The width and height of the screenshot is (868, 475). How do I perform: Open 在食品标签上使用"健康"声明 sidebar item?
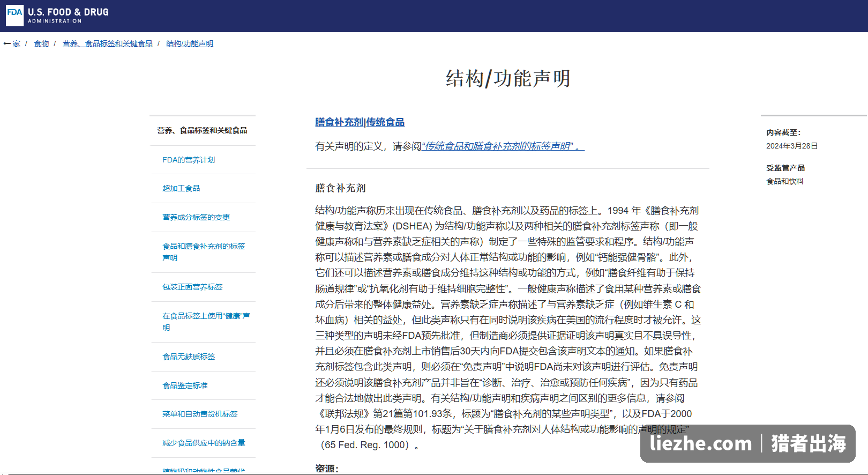tap(206, 322)
